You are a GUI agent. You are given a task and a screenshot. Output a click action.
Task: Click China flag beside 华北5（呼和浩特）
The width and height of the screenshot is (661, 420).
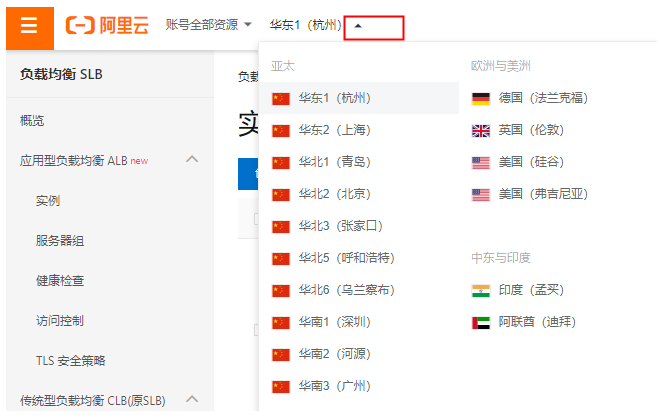coord(281,258)
